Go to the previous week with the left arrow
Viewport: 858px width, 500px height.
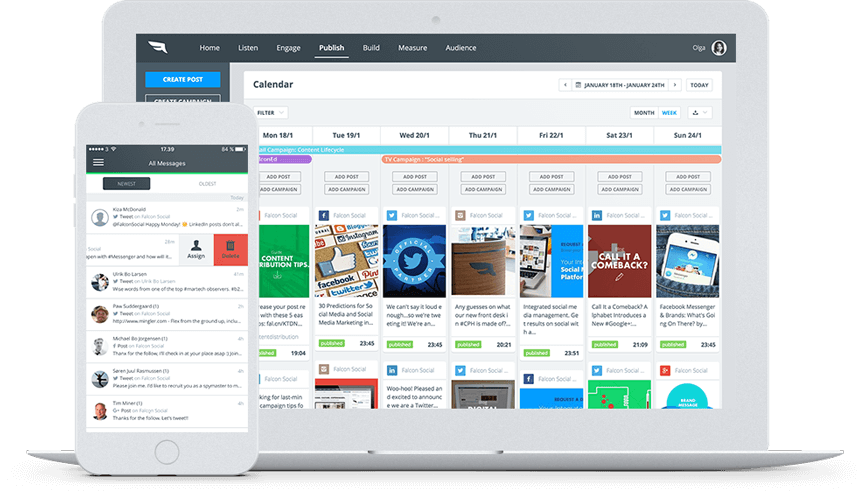point(565,85)
